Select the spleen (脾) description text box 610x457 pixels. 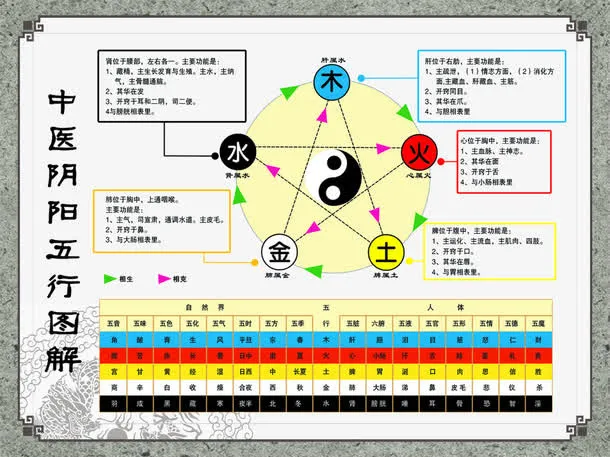pyautogui.click(x=489, y=250)
